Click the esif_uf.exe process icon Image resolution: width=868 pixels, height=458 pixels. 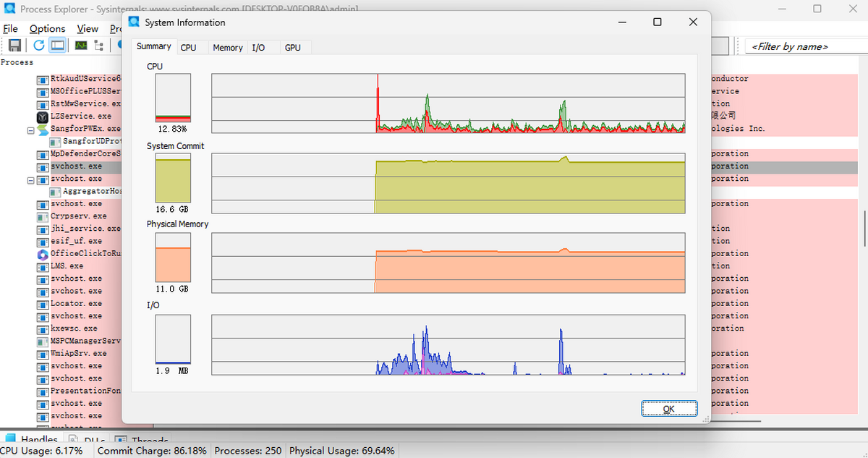point(42,242)
